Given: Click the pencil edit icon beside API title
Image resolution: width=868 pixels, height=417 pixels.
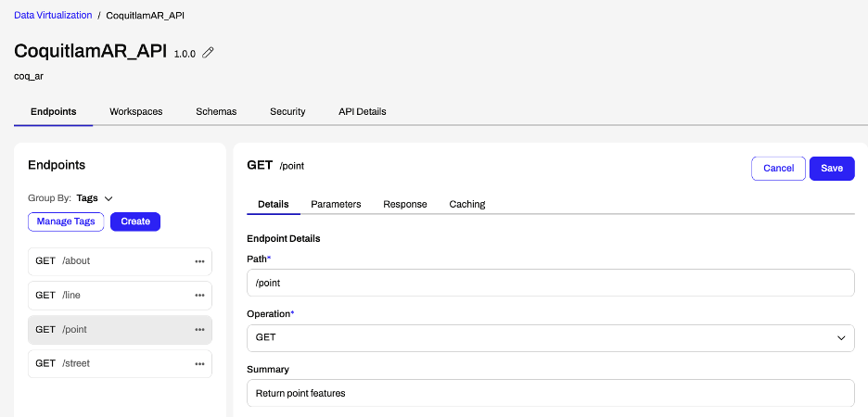Looking at the screenshot, I should point(208,53).
